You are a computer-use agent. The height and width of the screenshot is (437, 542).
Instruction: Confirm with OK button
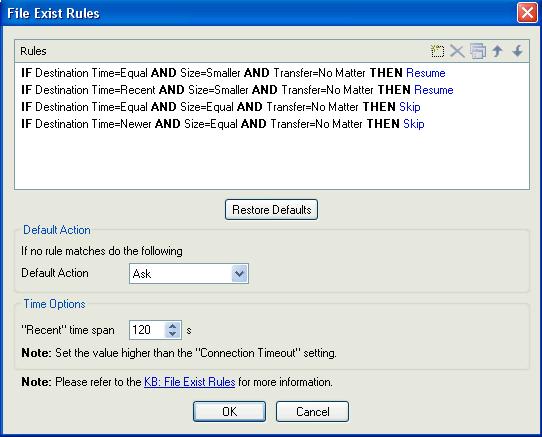(x=230, y=411)
